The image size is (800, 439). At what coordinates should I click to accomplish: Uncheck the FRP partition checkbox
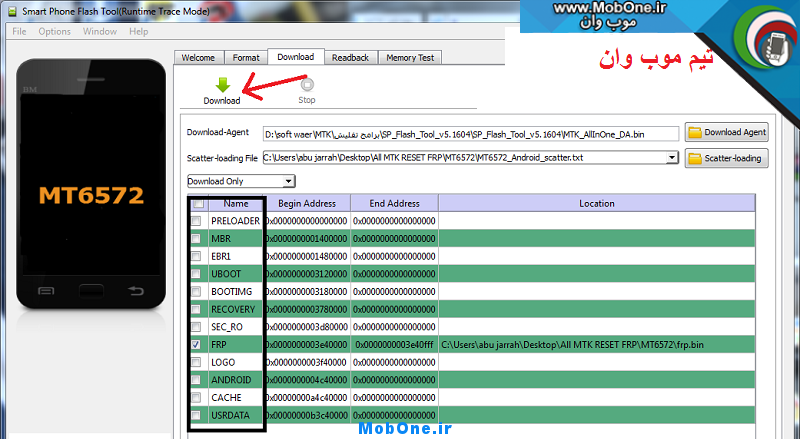[x=197, y=345]
